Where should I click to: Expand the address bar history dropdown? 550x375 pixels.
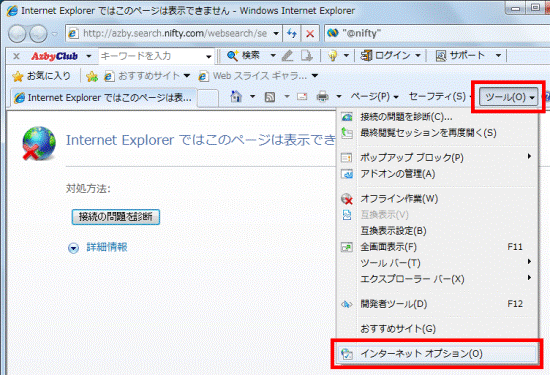pyautogui.click(x=276, y=34)
